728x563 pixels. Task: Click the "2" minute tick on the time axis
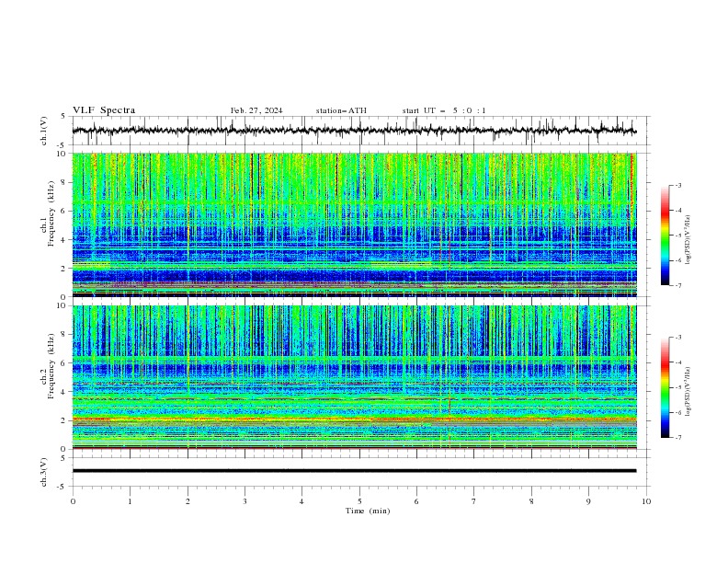[188, 501]
